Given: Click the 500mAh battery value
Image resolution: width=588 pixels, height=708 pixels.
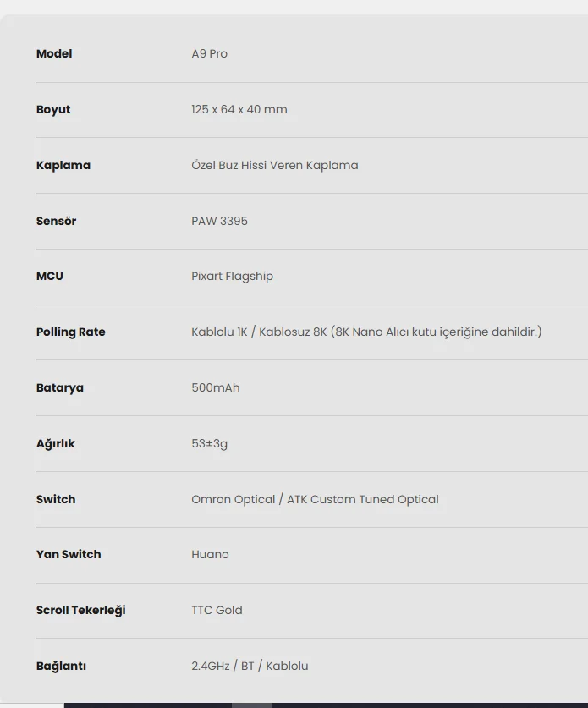Looking at the screenshot, I should pos(216,388).
